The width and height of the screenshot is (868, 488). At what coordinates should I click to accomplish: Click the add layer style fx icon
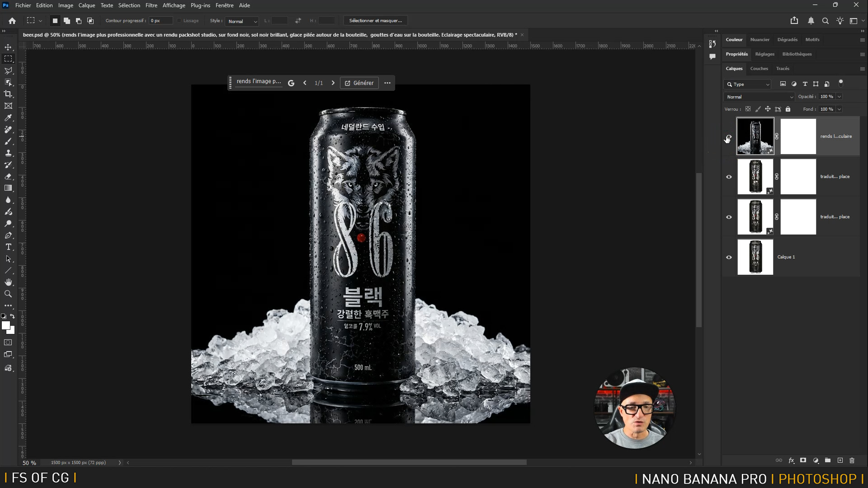(791, 460)
